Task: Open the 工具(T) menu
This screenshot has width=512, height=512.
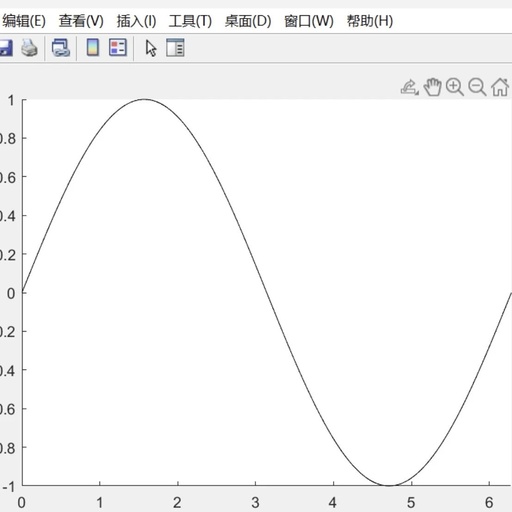Action: coord(190,21)
